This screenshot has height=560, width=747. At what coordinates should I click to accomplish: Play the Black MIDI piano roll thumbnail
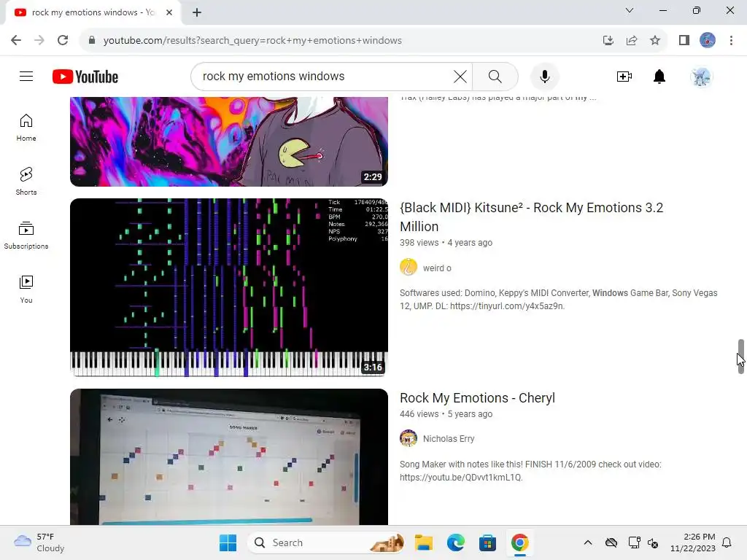click(228, 287)
